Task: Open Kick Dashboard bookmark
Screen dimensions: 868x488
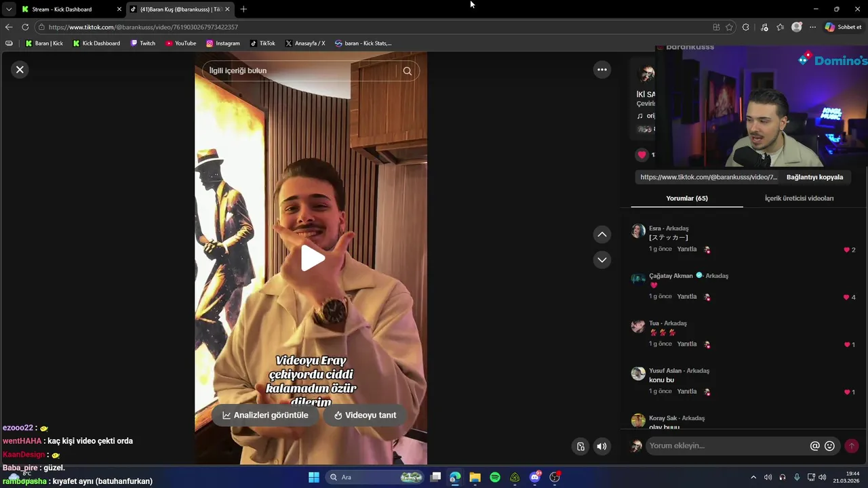Action: tap(96, 43)
